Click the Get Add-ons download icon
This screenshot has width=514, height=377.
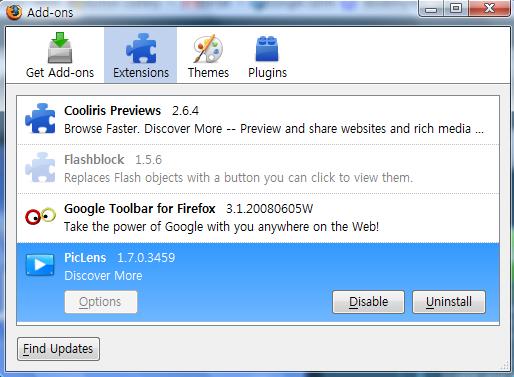point(60,48)
